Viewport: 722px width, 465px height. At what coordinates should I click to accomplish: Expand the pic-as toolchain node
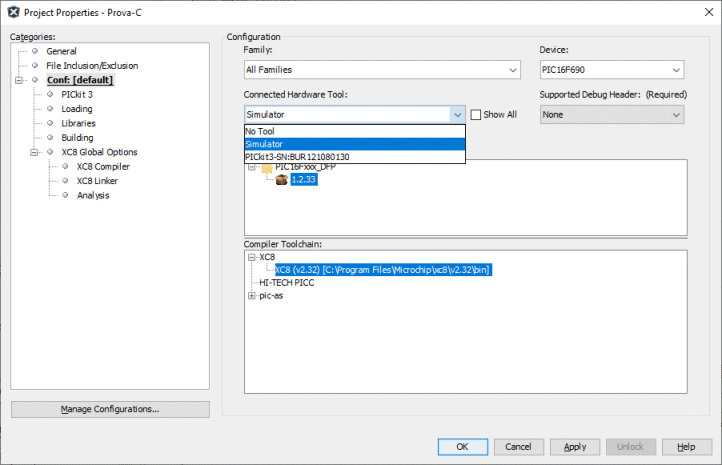point(252,296)
